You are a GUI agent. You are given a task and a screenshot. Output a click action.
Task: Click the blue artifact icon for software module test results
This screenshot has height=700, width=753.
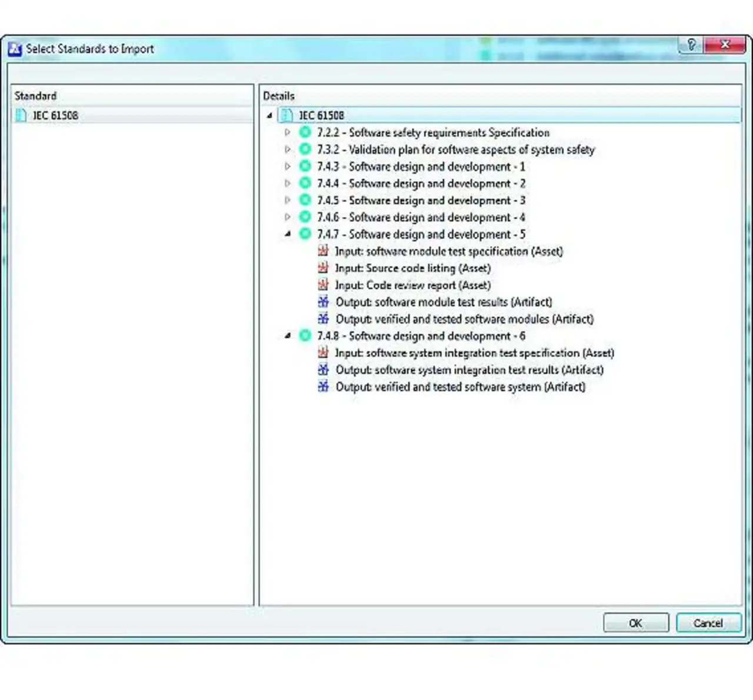pos(323,302)
